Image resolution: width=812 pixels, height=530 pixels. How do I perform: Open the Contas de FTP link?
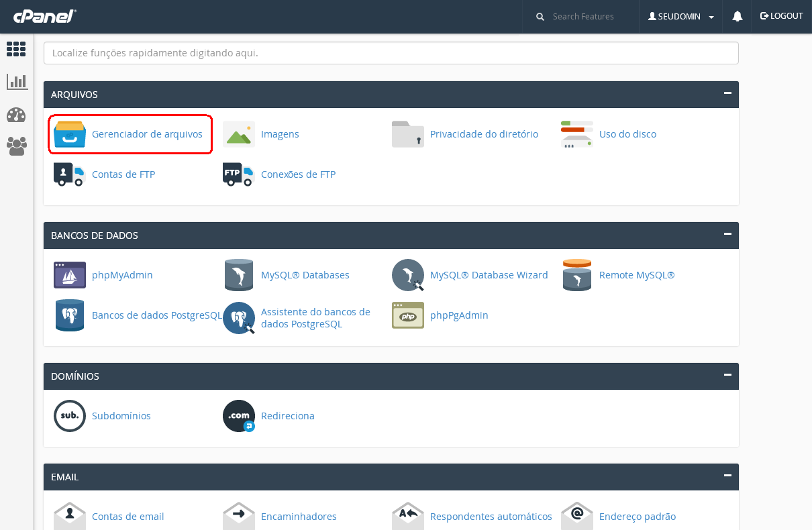pyautogui.click(x=123, y=174)
